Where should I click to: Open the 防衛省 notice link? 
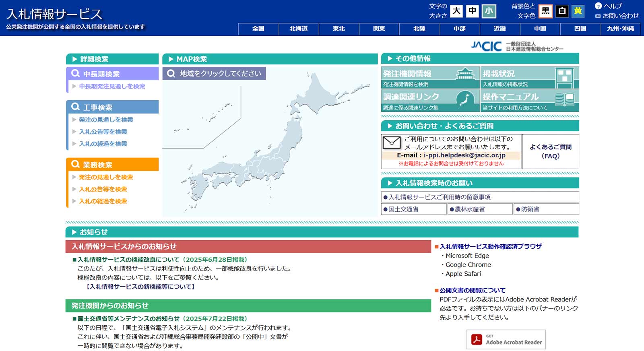coord(546,209)
